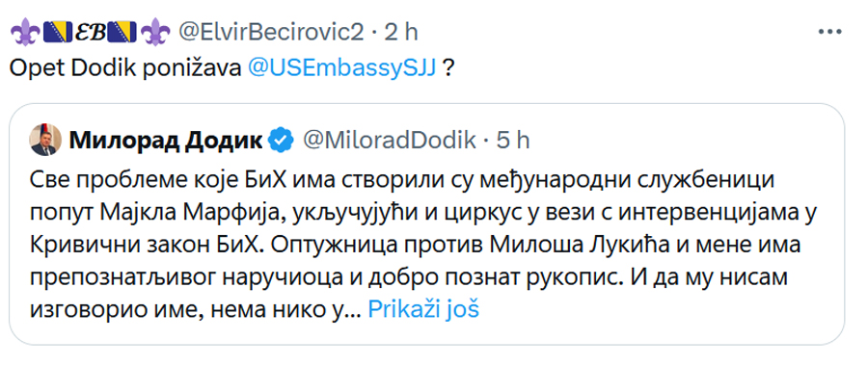Open the Милорад Додик display name
Viewport: 868px width, 366px height.
[x=166, y=141]
